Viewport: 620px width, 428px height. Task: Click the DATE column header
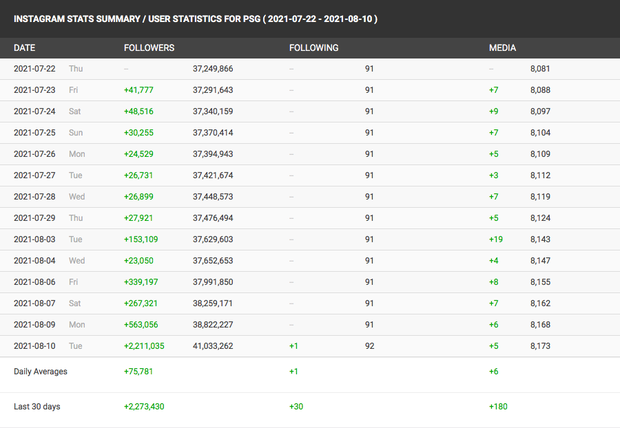pos(25,48)
